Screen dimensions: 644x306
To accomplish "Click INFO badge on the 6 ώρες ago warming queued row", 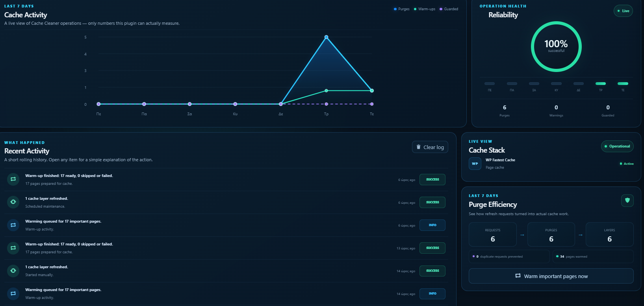I will tap(432, 225).
